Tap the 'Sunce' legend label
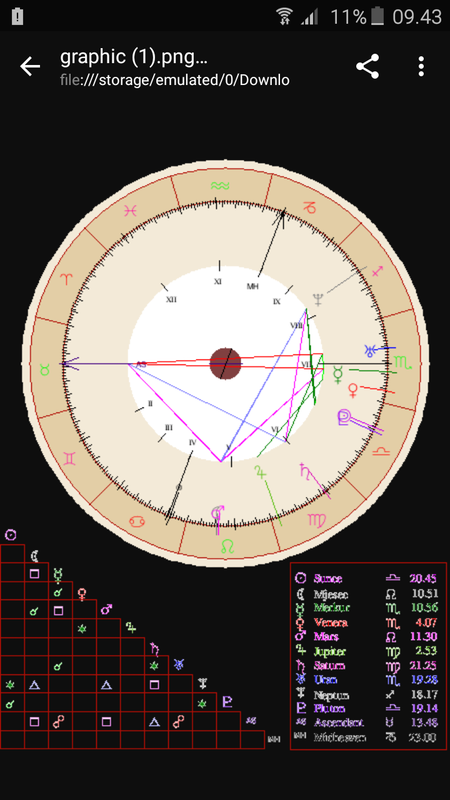Screen dimensions: 450x800 (328, 579)
